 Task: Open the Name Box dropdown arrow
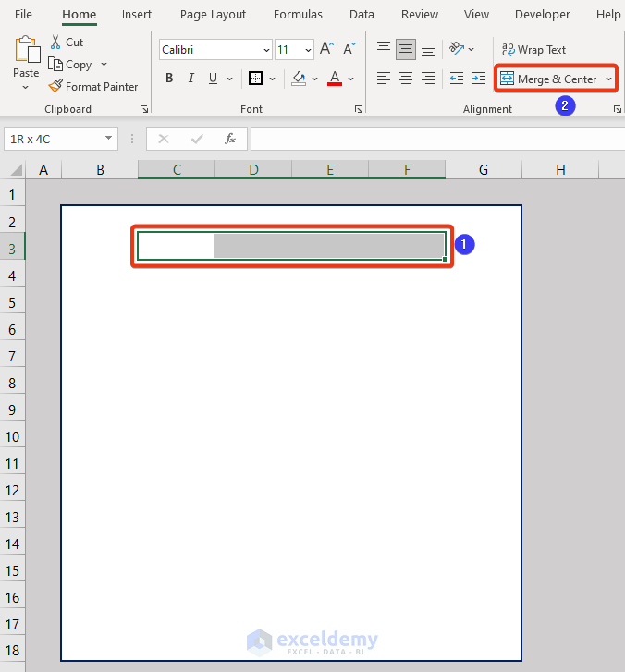[108, 138]
